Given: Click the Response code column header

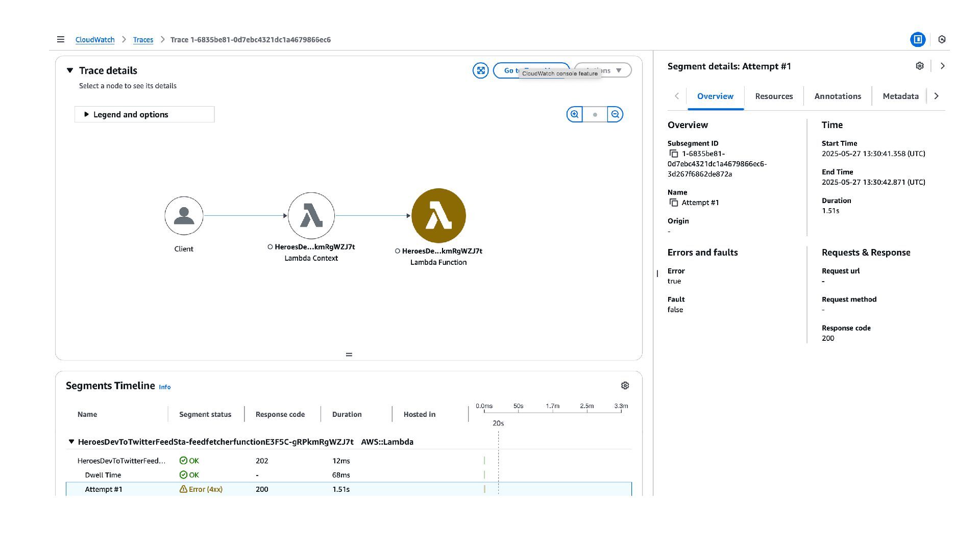Looking at the screenshot, I should click(x=280, y=414).
